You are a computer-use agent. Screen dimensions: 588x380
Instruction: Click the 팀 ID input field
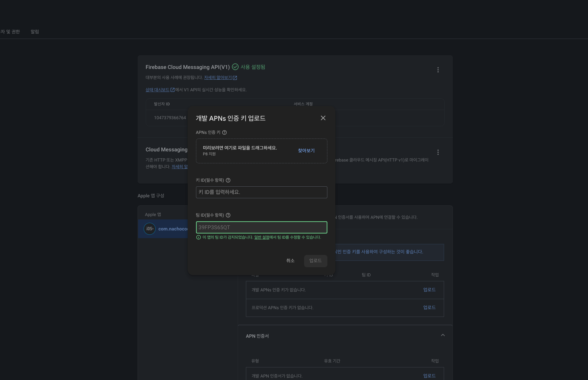pos(261,227)
